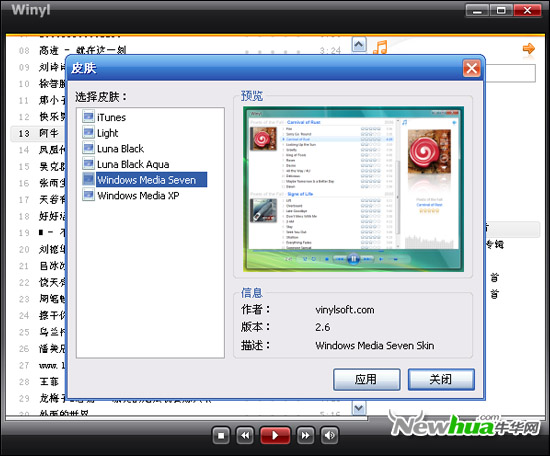Select track 28 王菲 in the playlist
Viewport: 550px width, 456px height.
point(38,381)
